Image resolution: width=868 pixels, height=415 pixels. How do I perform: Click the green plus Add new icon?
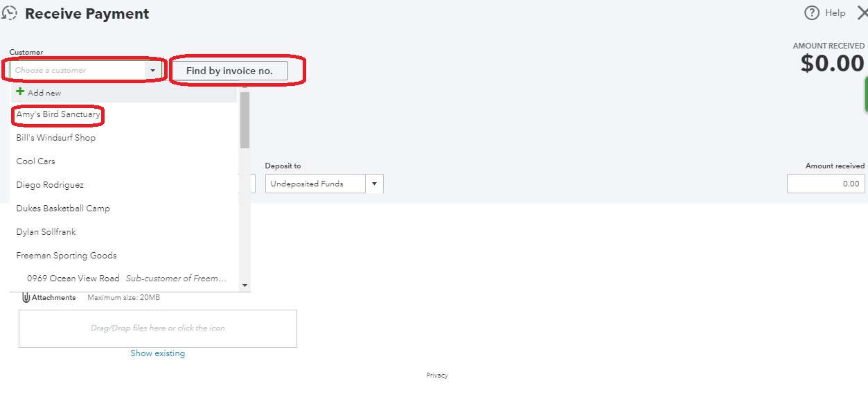pos(20,91)
